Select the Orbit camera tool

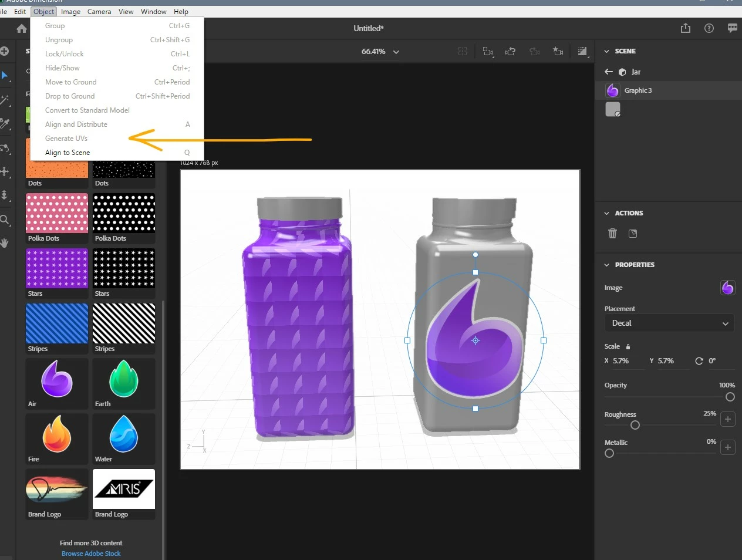tap(5, 148)
